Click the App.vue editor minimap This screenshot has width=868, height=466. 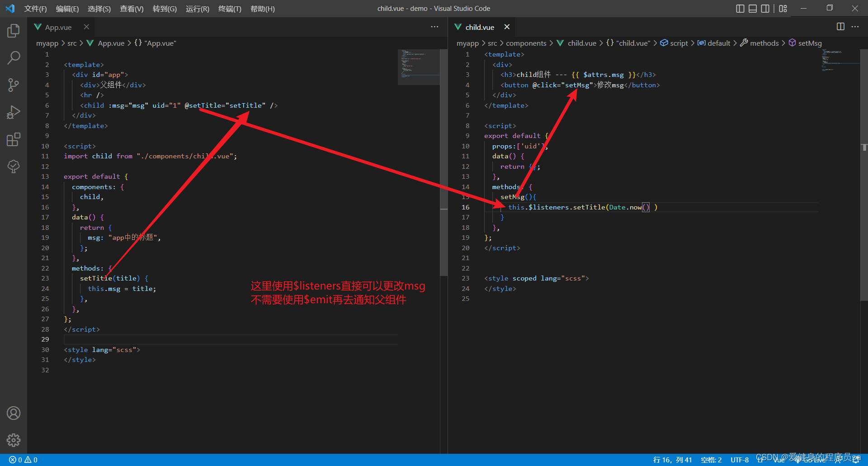pyautogui.click(x=419, y=67)
